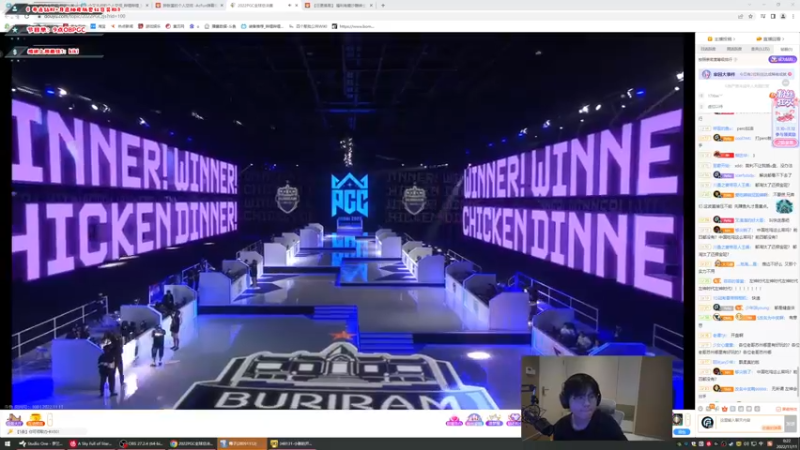
Task: Select the third tab in the chat panel
Action: (760, 49)
